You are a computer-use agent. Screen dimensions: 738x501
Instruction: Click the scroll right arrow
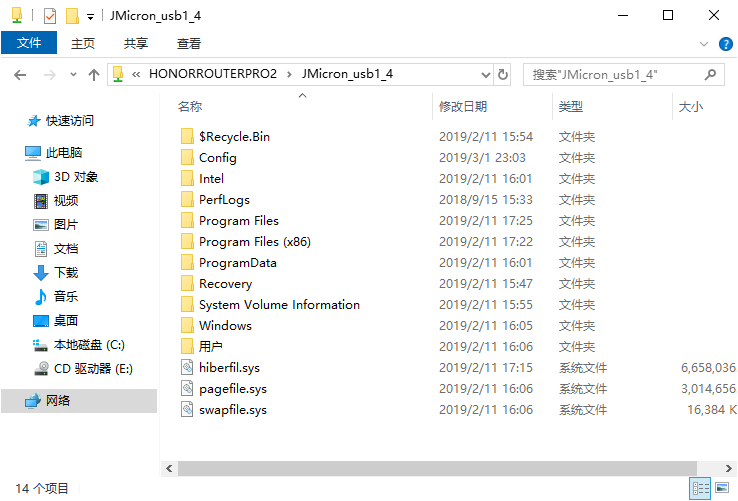[x=728, y=469]
